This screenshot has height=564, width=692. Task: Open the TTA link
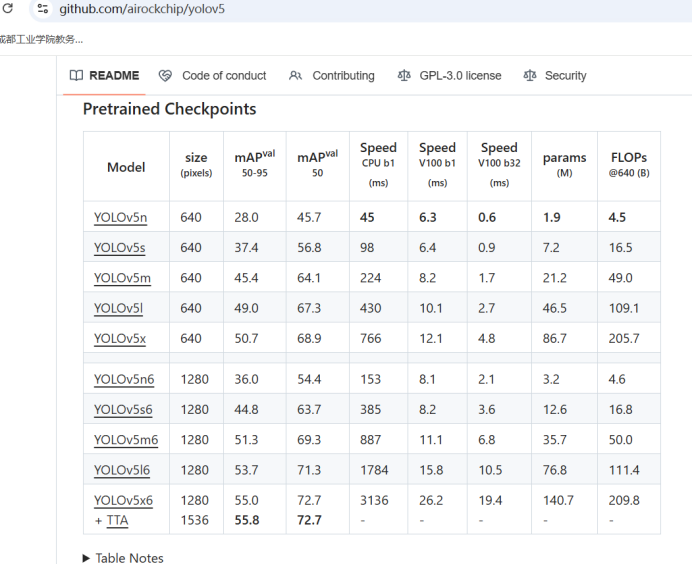point(117,520)
